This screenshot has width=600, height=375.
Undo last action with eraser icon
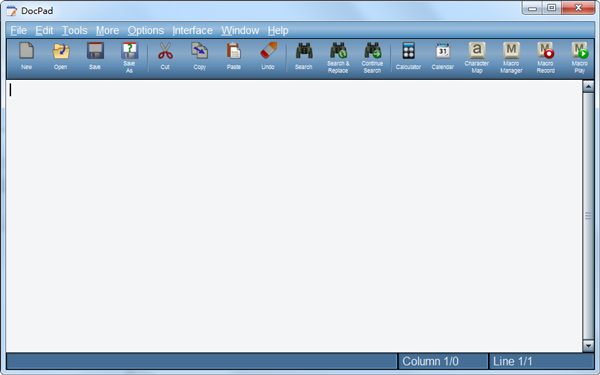click(x=268, y=56)
